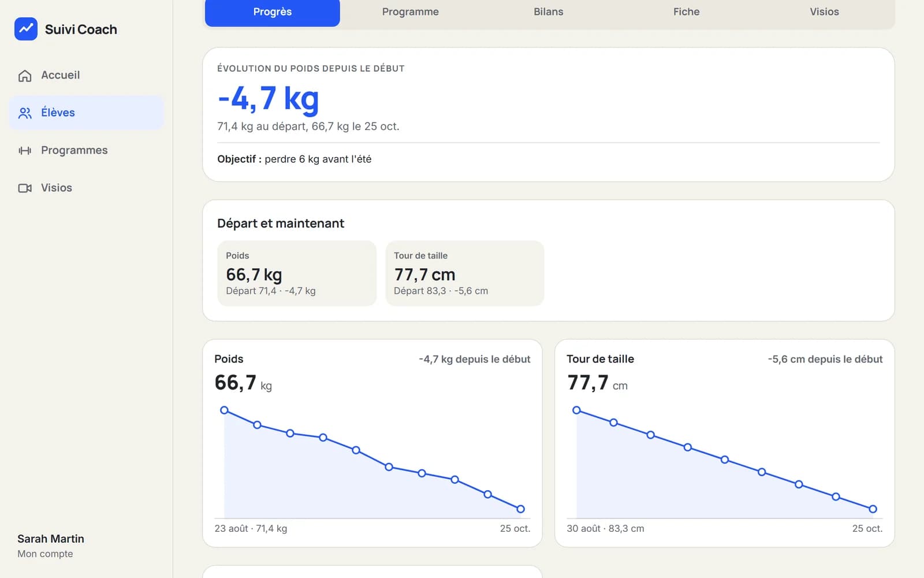Image resolution: width=924 pixels, height=578 pixels.
Task: Click '23 août · 71,4 kg' axis label
Action: 251,528
